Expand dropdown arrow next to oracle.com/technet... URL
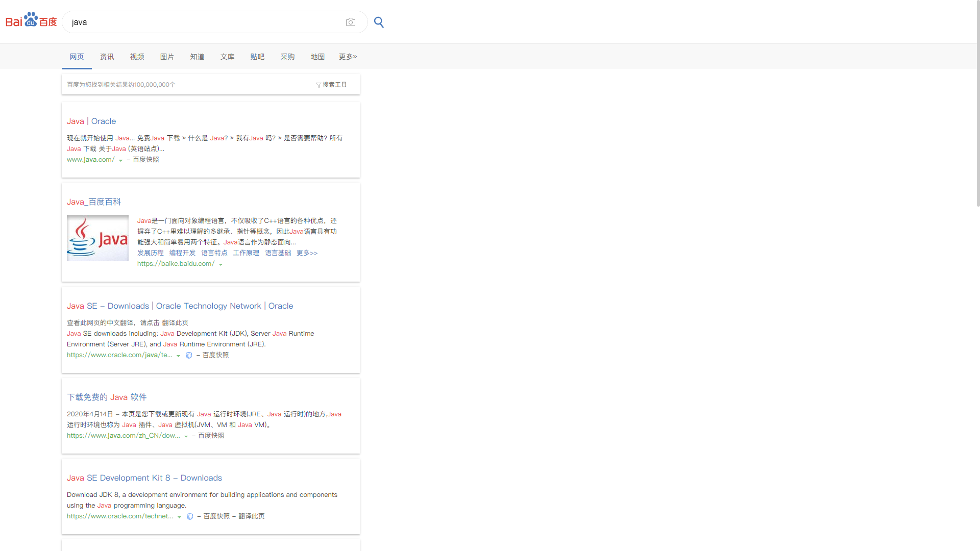980x551 pixels. (179, 517)
